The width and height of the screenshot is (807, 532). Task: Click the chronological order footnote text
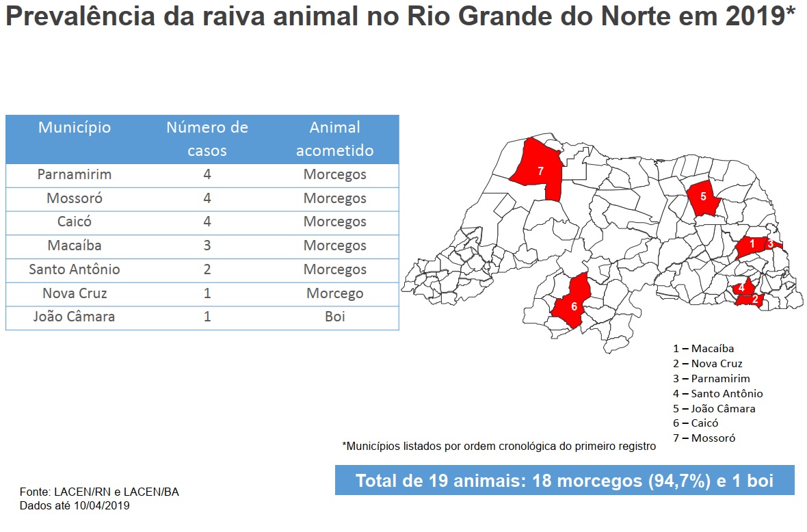tap(499, 446)
